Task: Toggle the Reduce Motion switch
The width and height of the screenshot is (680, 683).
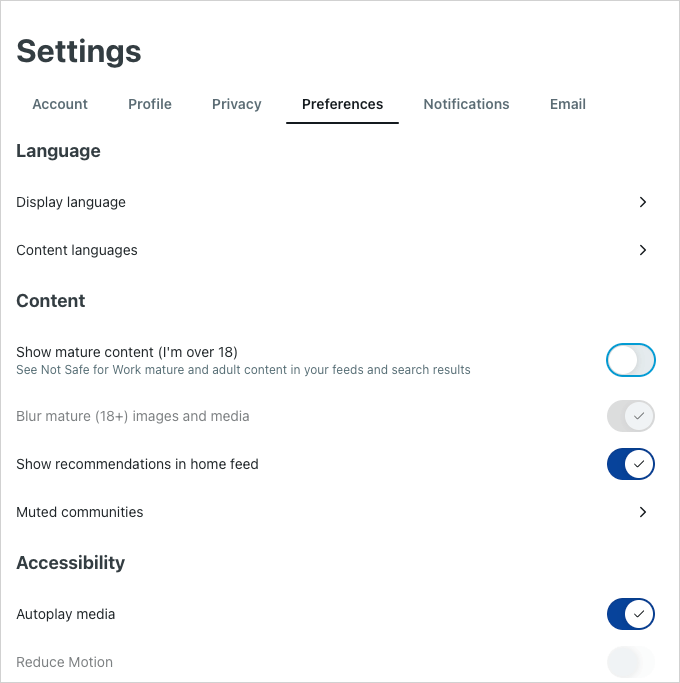Action: (x=630, y=662)
